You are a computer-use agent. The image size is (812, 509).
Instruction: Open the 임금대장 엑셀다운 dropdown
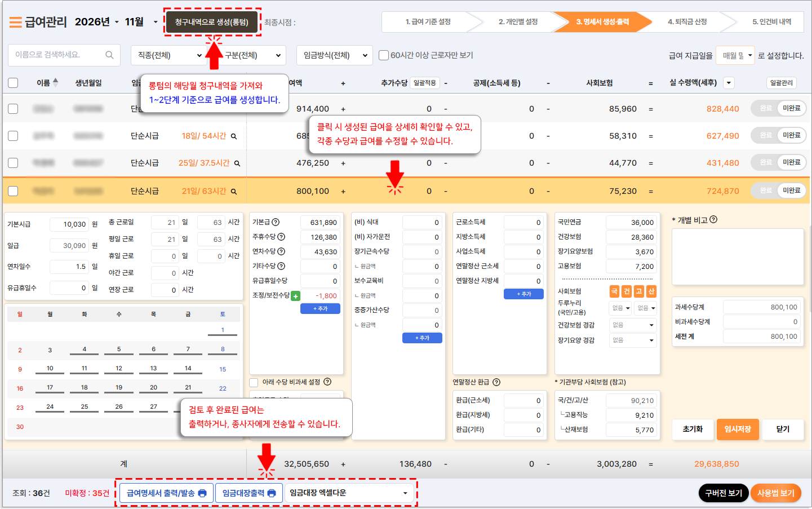pos(349,493)
